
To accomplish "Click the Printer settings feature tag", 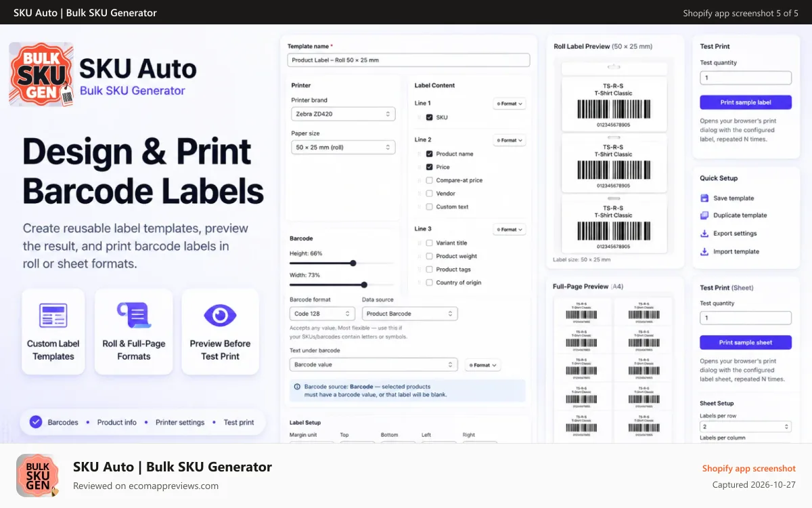I will [180, 422].
